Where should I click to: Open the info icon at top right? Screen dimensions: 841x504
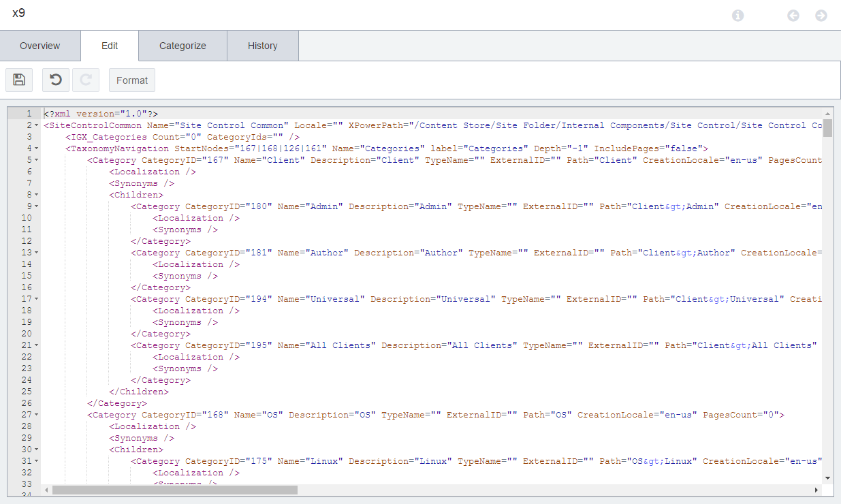[x=738, y=15]
